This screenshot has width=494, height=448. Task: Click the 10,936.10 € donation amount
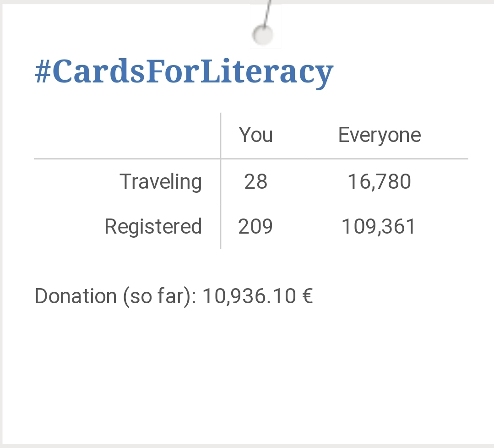(x=257, y=296)
